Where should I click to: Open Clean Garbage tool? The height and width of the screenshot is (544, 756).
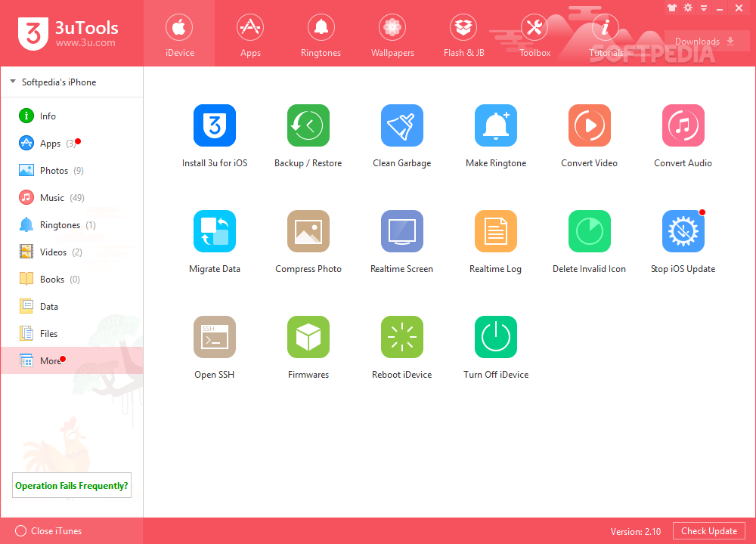pyautogui.click(x=401, y=125)
